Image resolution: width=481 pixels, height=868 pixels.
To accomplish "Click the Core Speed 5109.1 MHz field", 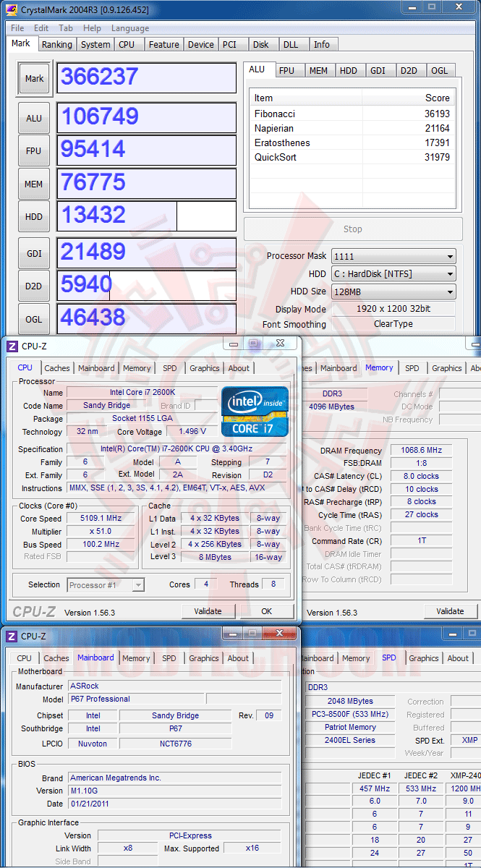I will (x=101, y=519).
